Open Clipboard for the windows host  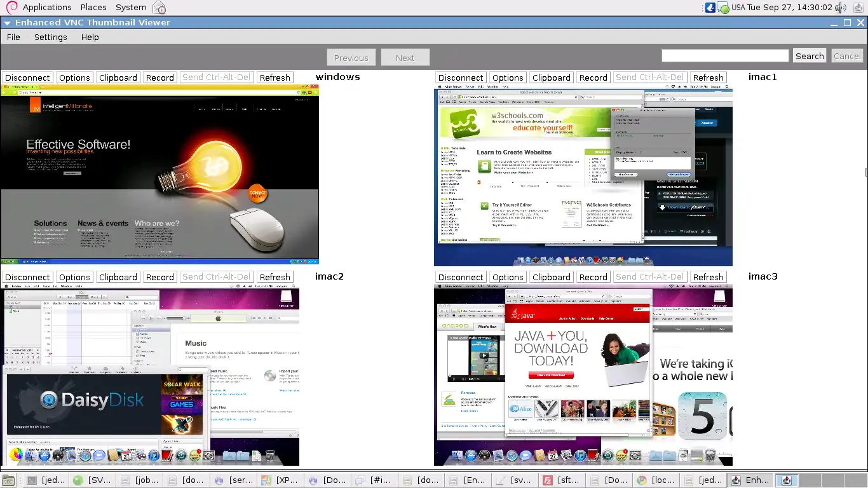point(118,78)
